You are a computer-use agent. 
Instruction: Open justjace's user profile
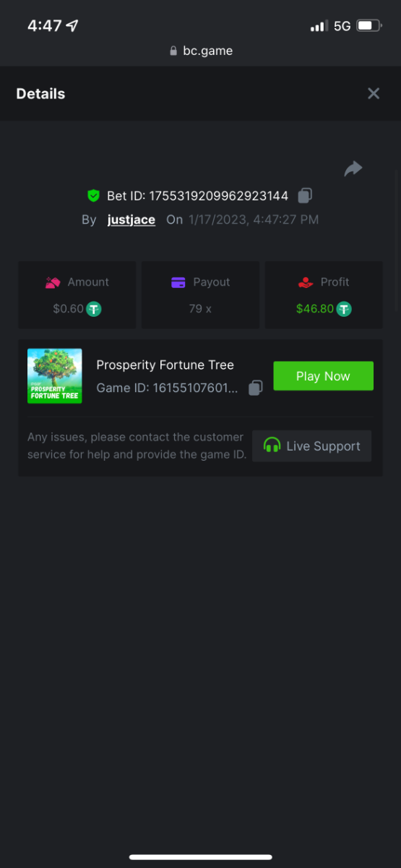click(131, 219)
